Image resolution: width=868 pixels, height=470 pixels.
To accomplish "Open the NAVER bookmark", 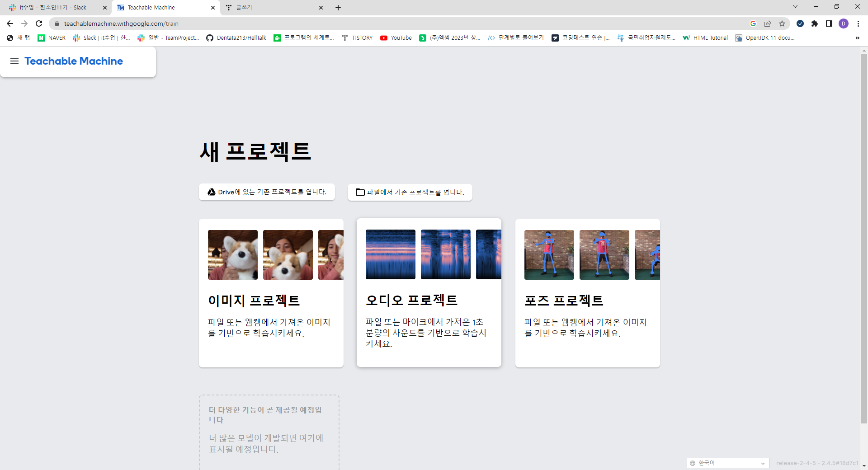I will (x=52, y=38).
